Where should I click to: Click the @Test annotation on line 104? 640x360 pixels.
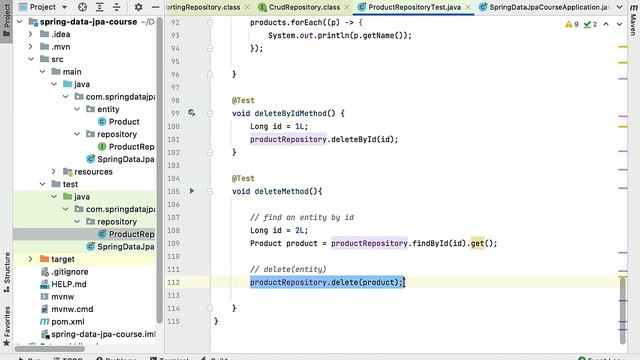coord(243,178)
